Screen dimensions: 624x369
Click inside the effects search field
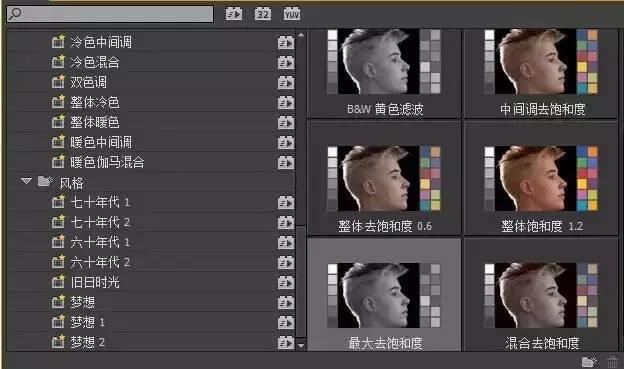(x=110, y=14)
